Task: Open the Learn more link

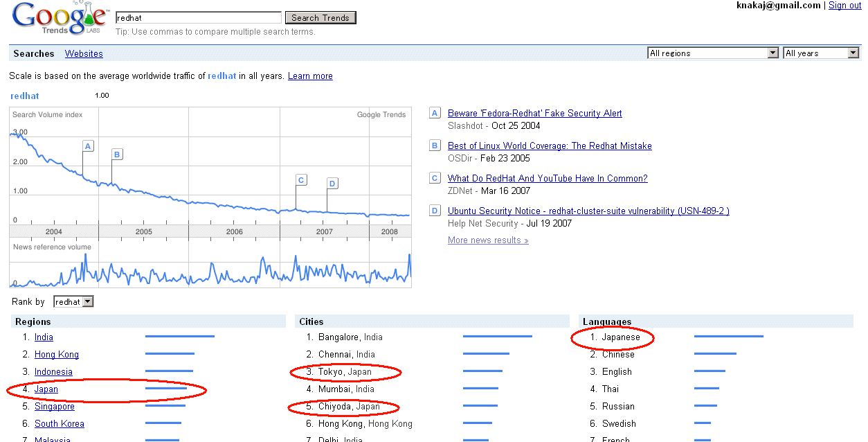Action: click(310, 76)
